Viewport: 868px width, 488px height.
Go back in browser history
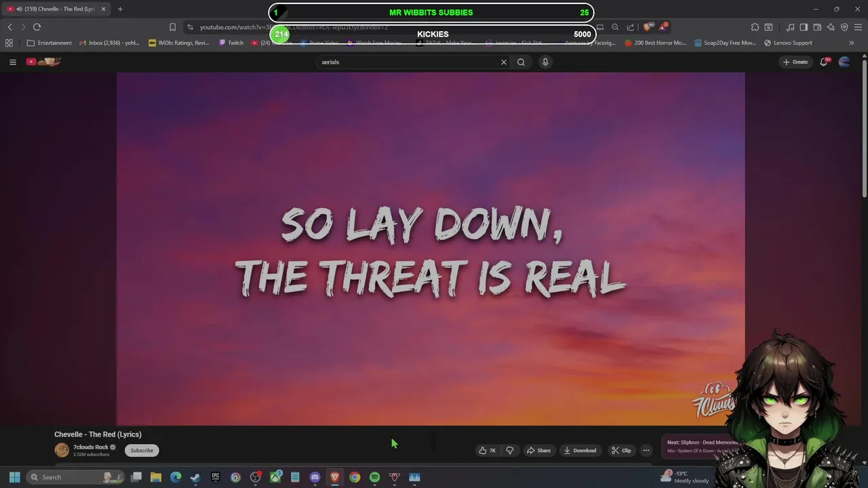click(9, 27)
